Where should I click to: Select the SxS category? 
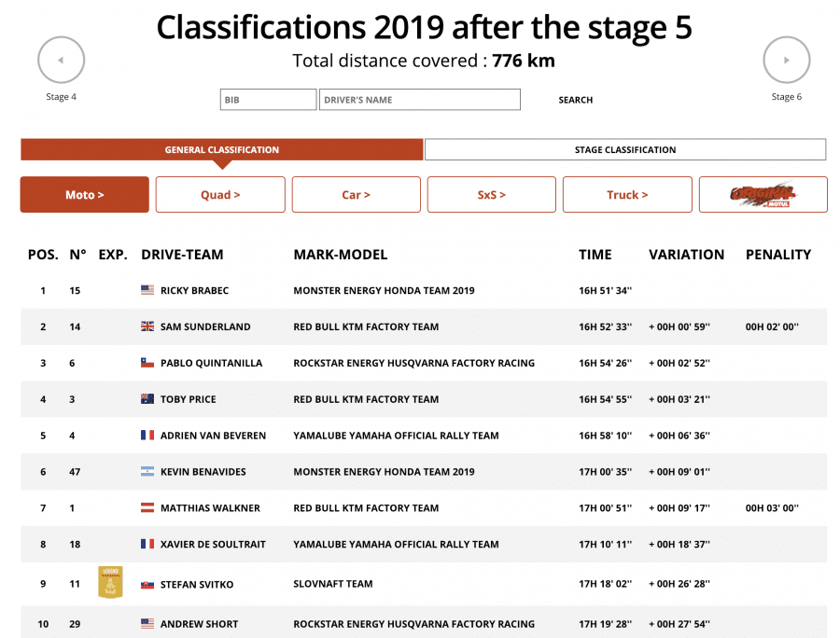pyautogui.click(x=492, y=195)
